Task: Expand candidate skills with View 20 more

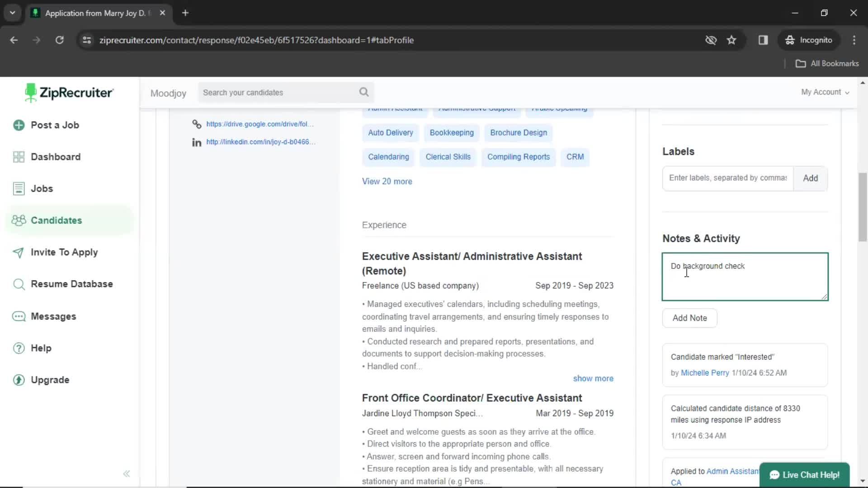Action: click(x=387, y=181)
